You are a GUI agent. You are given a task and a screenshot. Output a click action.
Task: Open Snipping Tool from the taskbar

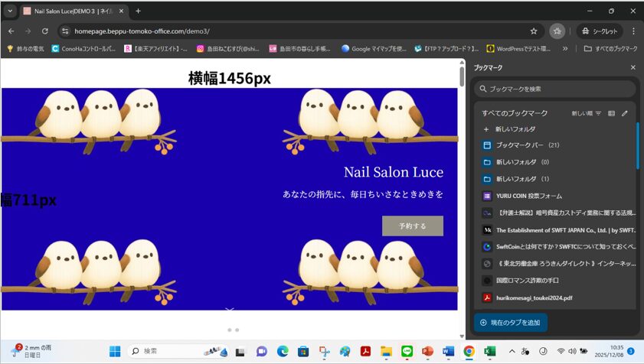tap(324, 351)
